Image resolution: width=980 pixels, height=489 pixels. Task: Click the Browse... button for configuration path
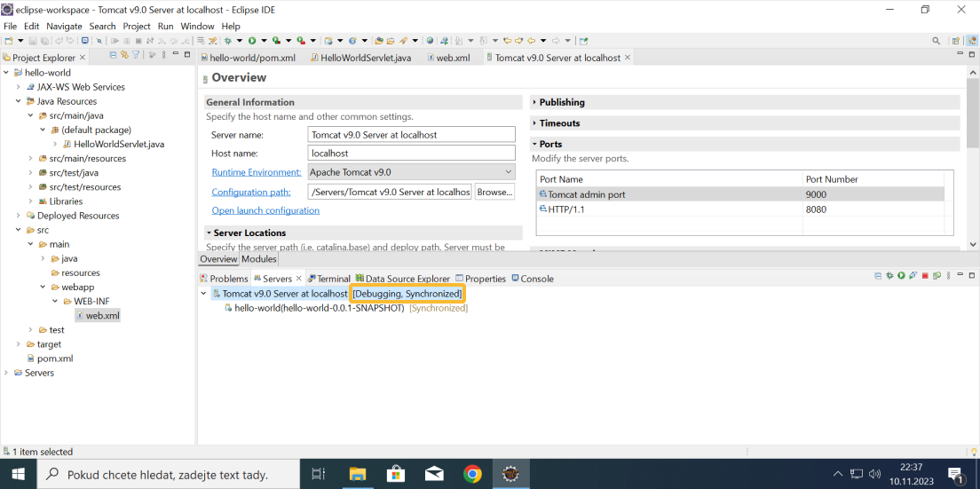coord(495,192)
